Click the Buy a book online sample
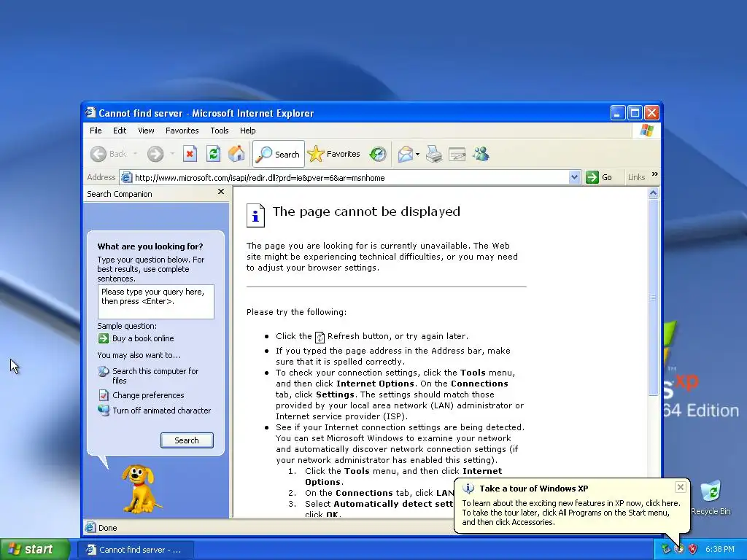The image size is (747, 560). pyautogui.click(x=143, y=338)
